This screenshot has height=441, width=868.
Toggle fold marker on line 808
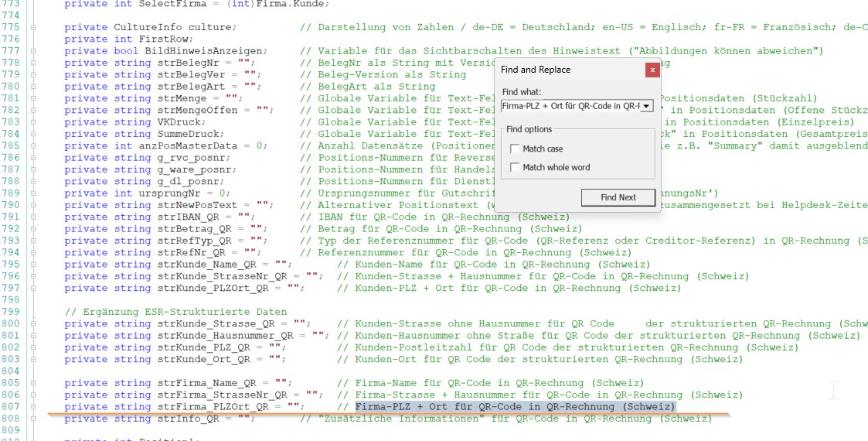point(33,419)
